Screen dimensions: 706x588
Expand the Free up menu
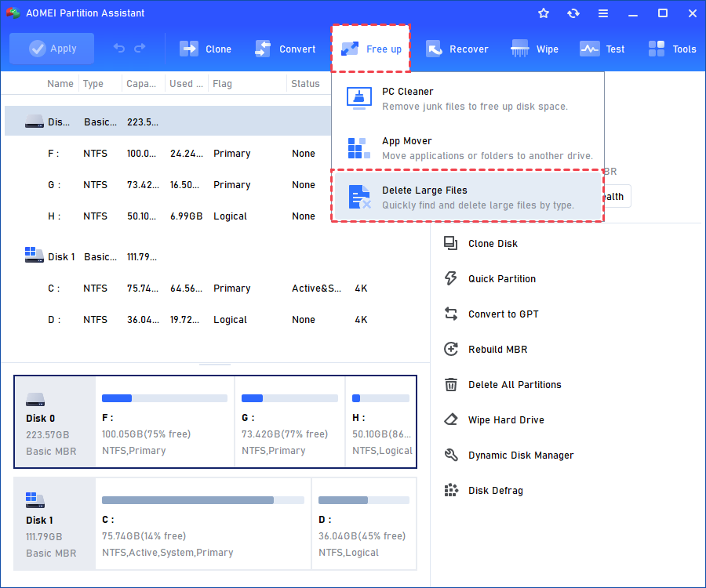(x=370, y=48)
